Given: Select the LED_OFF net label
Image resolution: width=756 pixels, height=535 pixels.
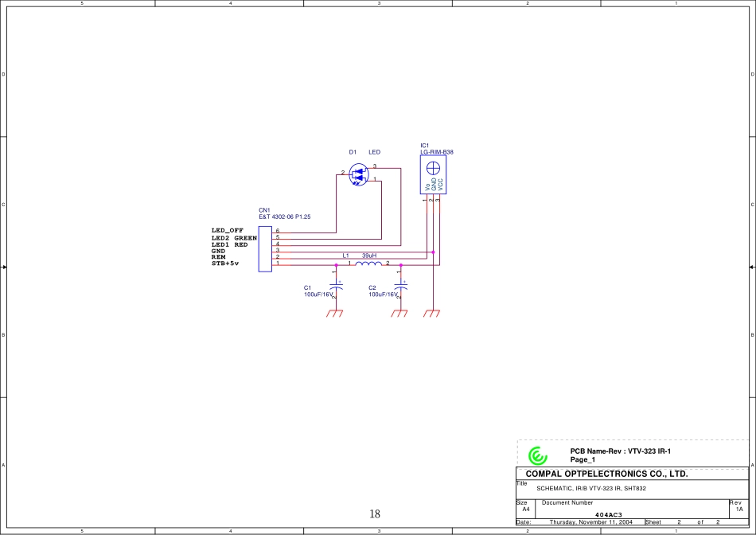Looking at the screenshot, I should tap(227, 231).
